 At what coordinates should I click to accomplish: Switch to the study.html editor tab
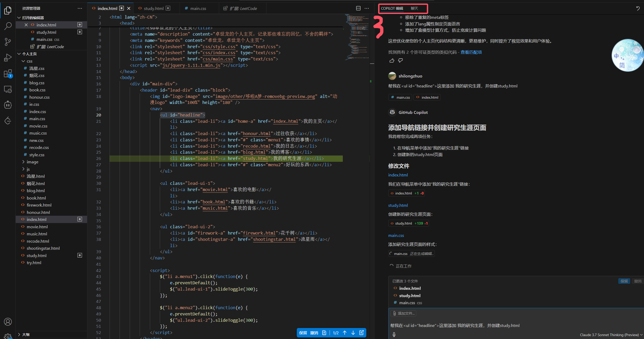click(x=153, y=8)
